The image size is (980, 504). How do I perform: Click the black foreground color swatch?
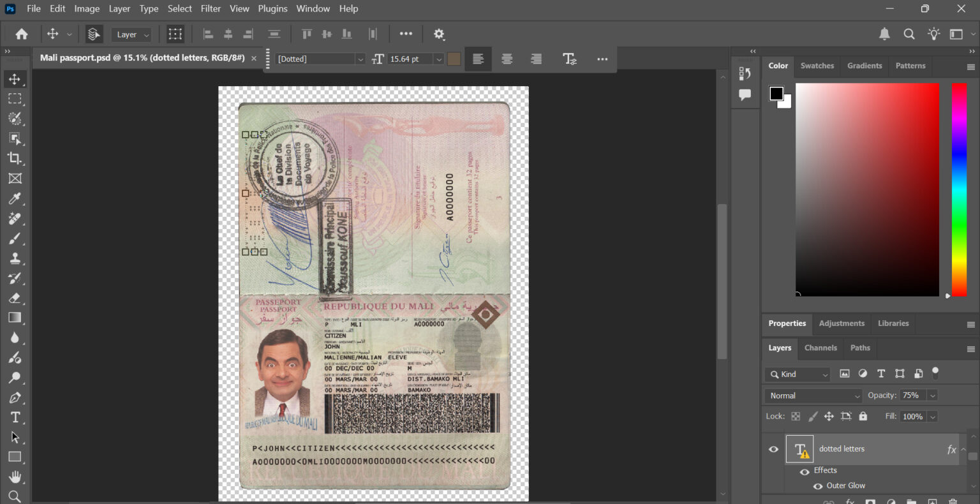click(x=775, y=93)
